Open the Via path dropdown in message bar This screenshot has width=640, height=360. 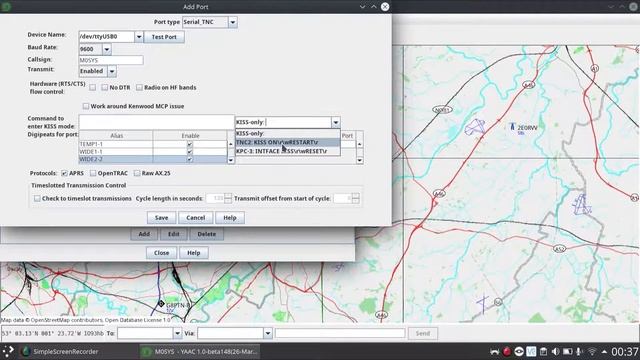coord(267,333)
